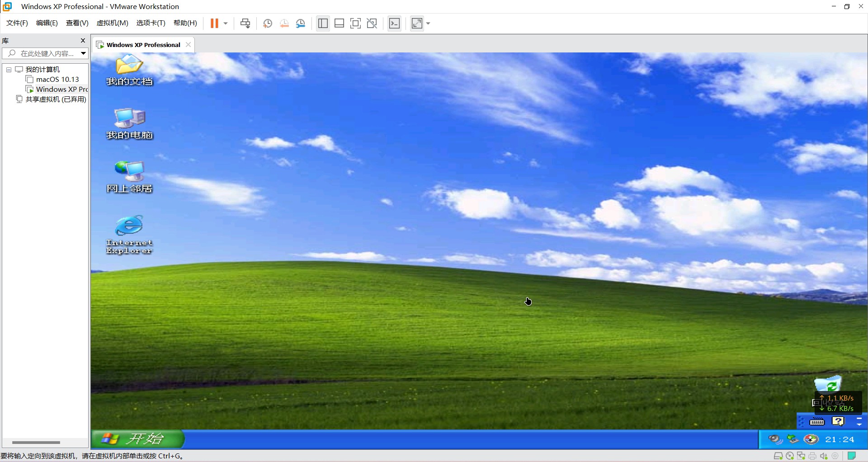Open the stretch mode dropdown arrow
The image size is (868, 462).
tap(428, 24)
